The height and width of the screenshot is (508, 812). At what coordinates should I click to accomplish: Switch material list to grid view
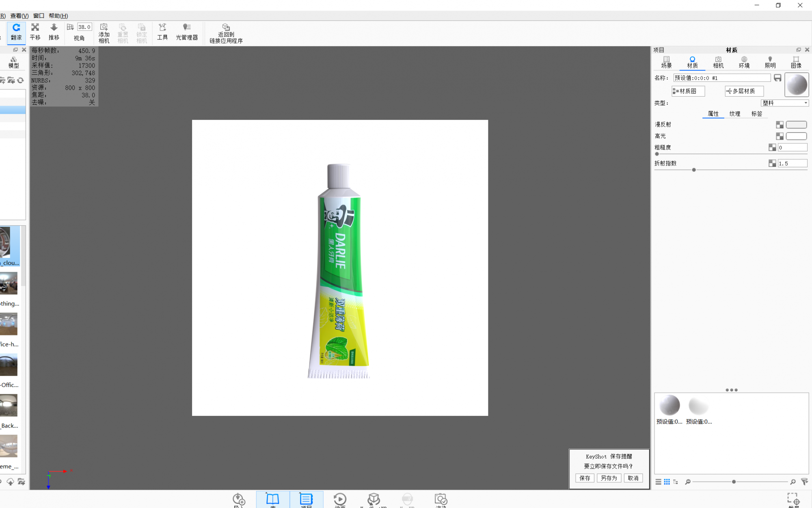667,482
